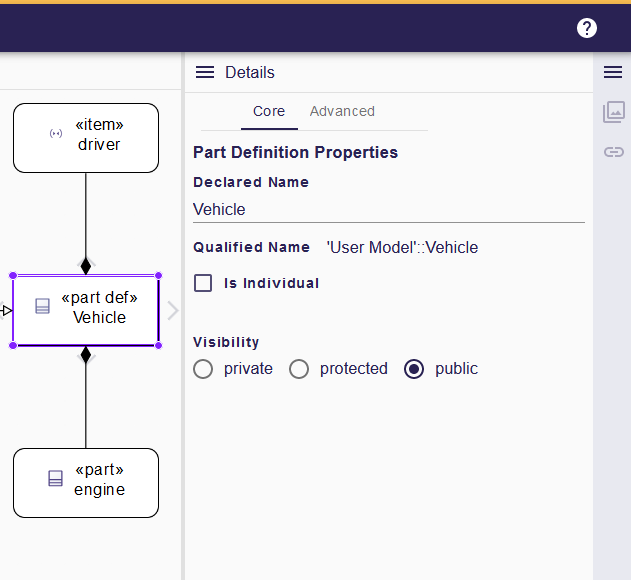Choose the public visibility radio button
Viewport: 631px width, 580px height.
coord(414,369)
